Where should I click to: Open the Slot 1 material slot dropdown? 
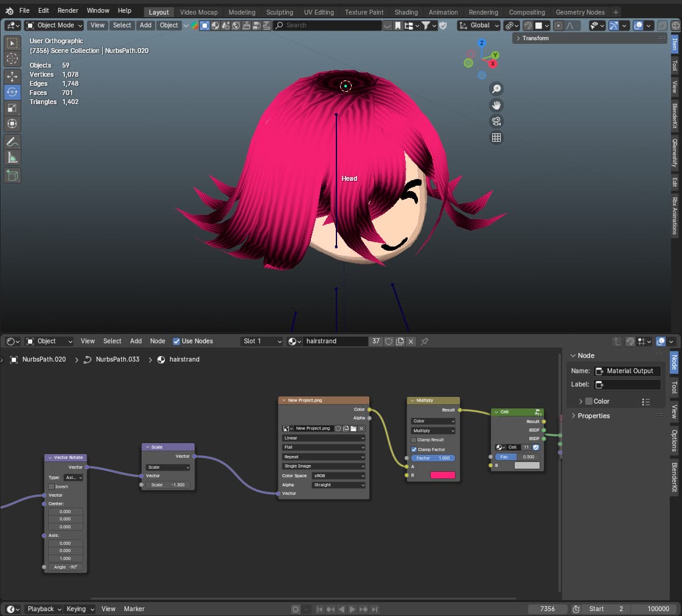[x=262, y=341]
